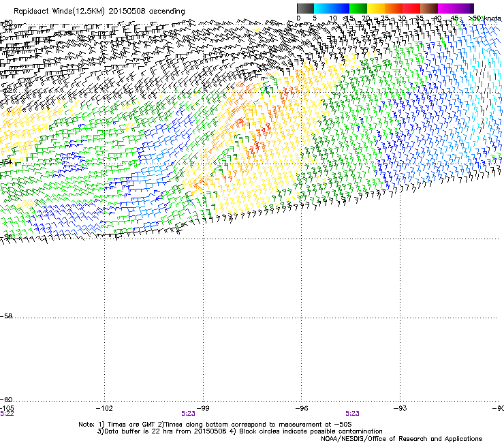Click the '-93' longitude axis label
504x443 pixels.
pyautogui.click(x=400, y=408)
